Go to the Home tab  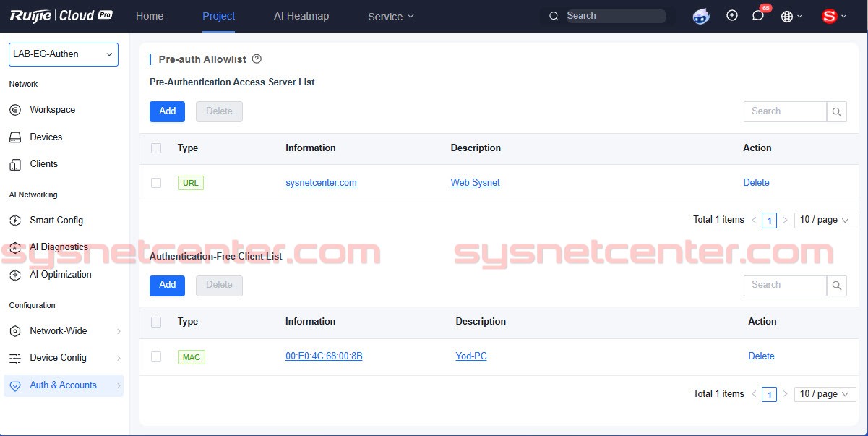tap(150, 16)
